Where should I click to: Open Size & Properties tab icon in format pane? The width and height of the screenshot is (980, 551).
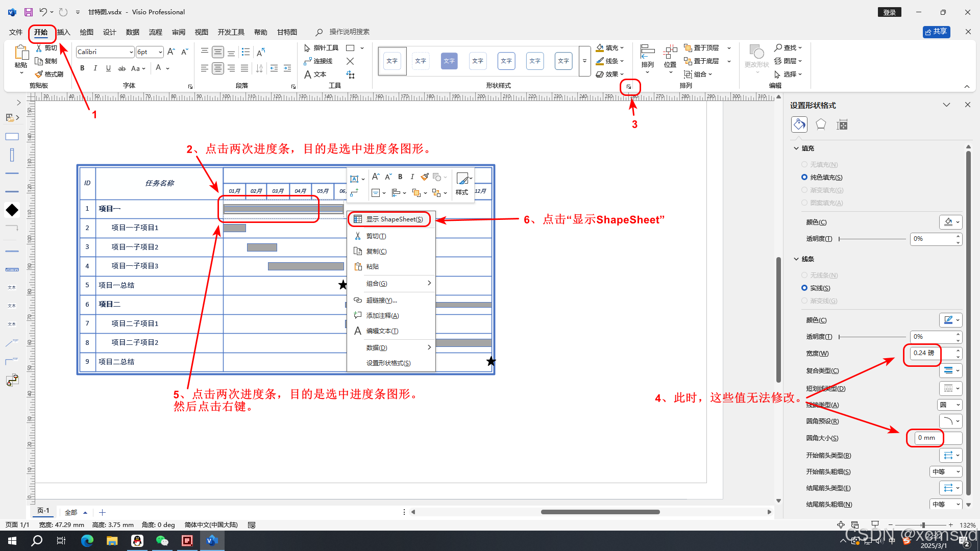842,124
